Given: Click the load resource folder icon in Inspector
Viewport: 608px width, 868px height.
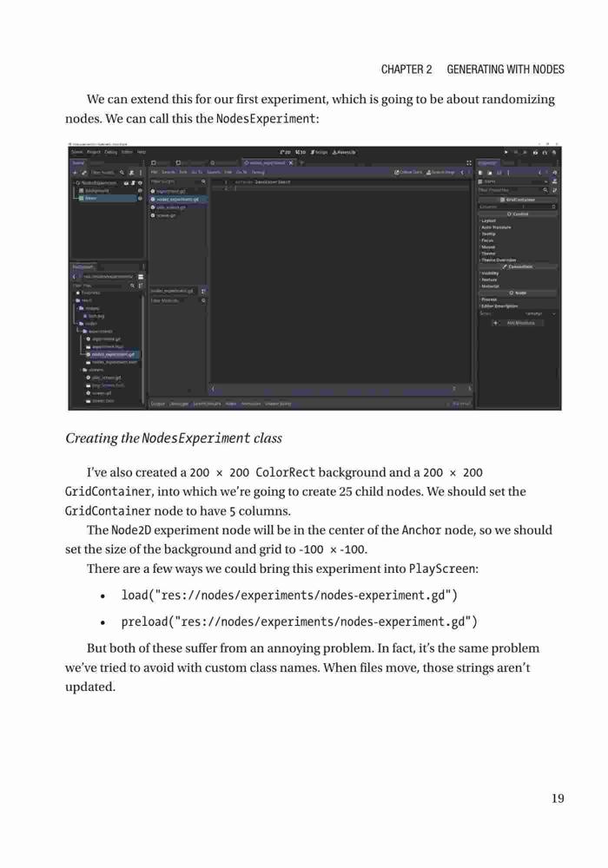Looking at the screenshot, I should tap(490, 173).
